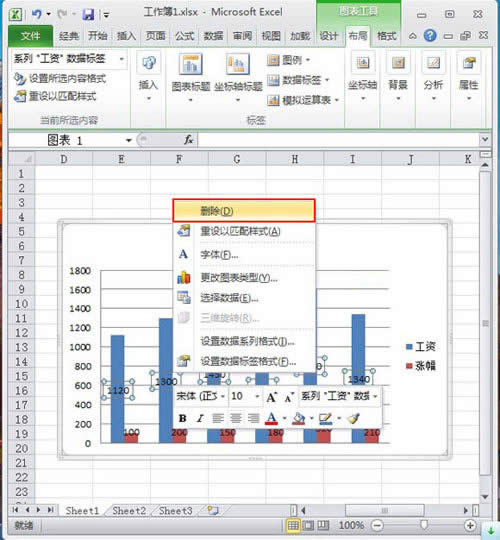Open the 文件 file tab
This screenshot has height=540, width=500.
pyautogui.click(x=30, y=36)
